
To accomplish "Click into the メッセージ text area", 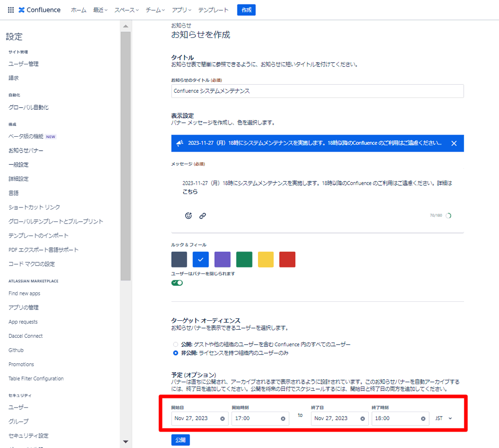I will pyautogui.click(x=317, y=188).
